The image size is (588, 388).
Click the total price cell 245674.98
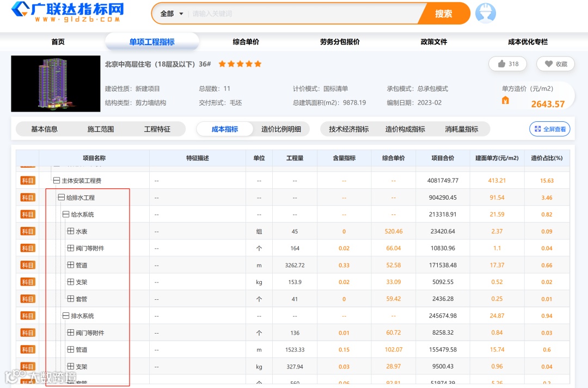point(443,316)
